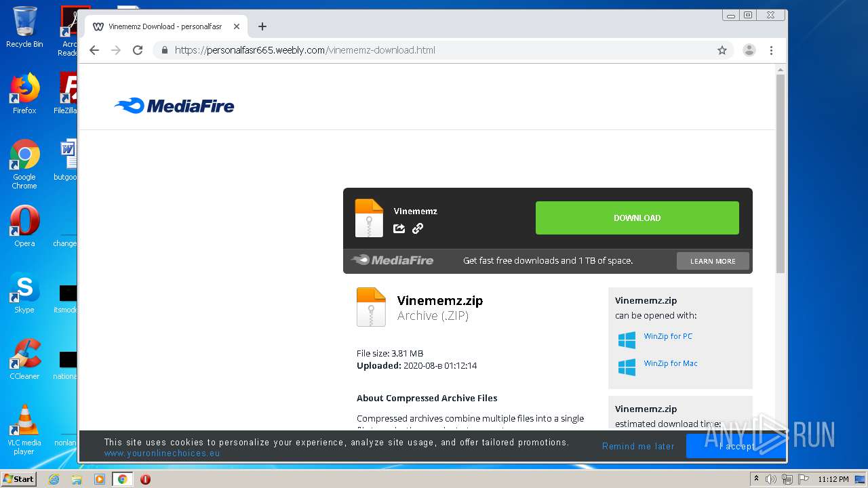Image resolution: width=868 pixels, height=488 pixels.
Task: Click the LEARN MORE button
Action: 713,261
